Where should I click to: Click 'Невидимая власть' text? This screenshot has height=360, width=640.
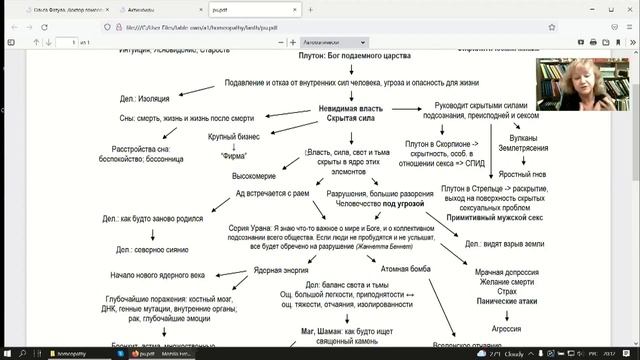351,109
